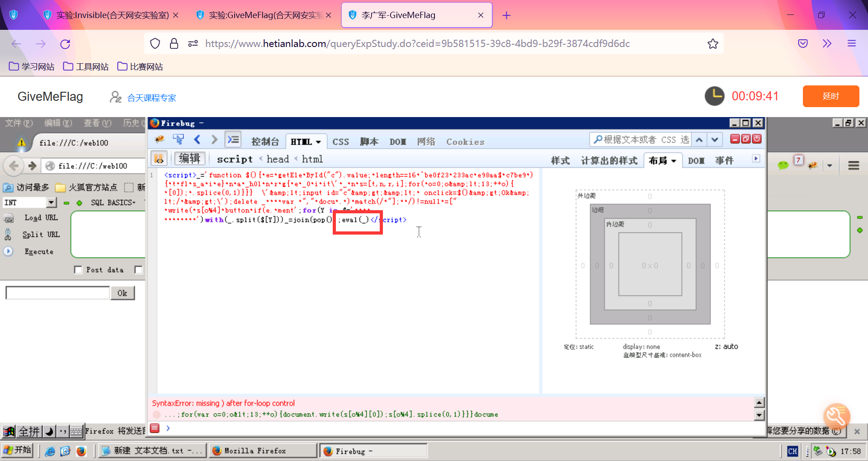
Task: Click the orange floating tools button
Action: (837, 417)
